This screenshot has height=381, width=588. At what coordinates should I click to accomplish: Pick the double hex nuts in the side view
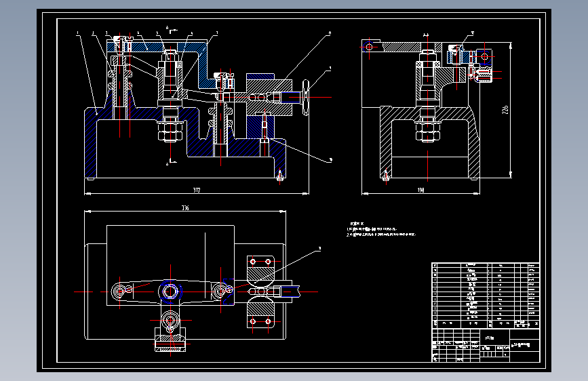[427, 132]
